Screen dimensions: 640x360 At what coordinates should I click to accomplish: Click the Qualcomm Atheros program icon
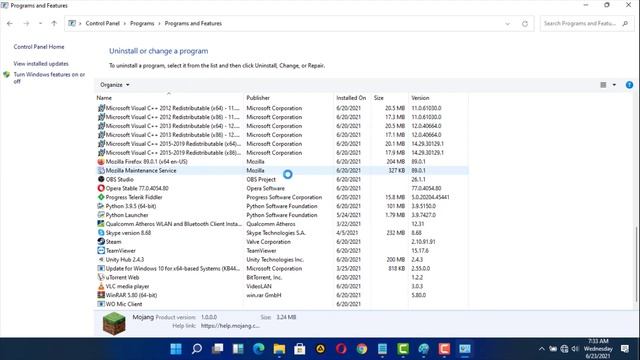click(x=101, y=224)
